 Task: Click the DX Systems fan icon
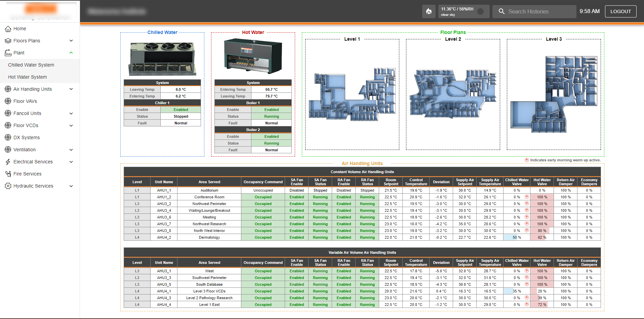point(8,138)
